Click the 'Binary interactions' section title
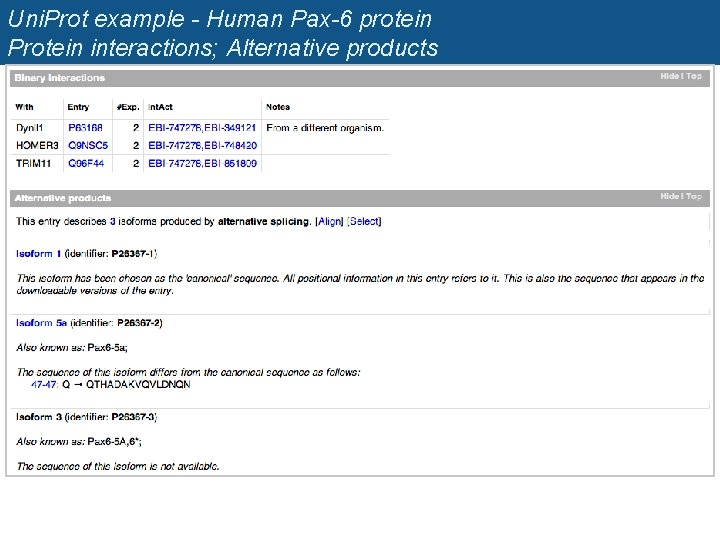This screenshot has height=540, width=720. click(60, 78)
